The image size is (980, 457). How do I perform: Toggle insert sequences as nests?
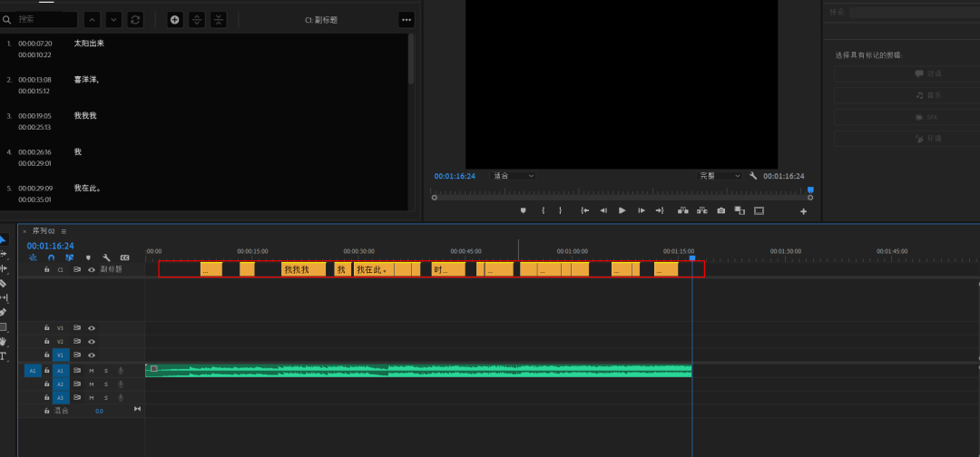pos(34,258)
